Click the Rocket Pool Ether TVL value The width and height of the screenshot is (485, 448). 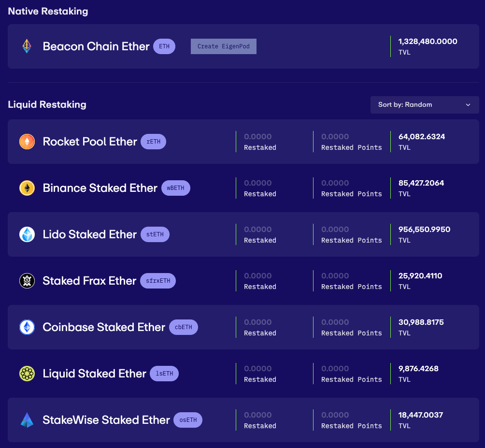(x=421, y=137)
